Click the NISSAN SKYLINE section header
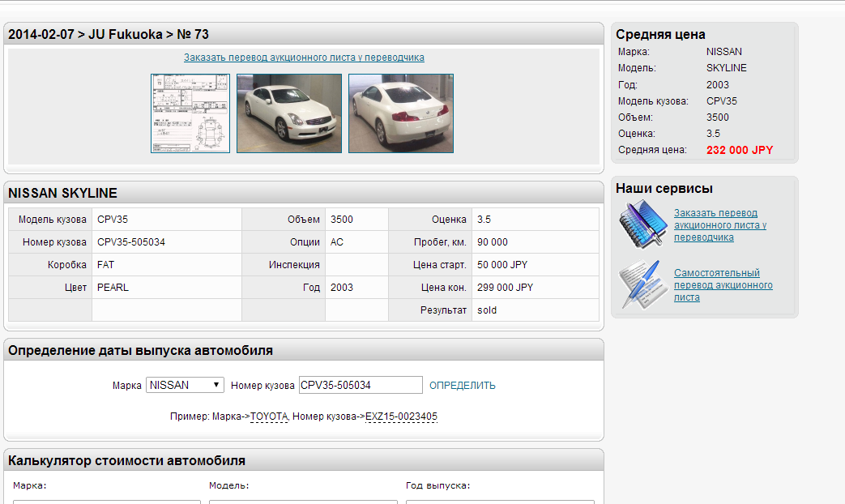This screenshot has width=845, height=504. [x=62, y=193]
